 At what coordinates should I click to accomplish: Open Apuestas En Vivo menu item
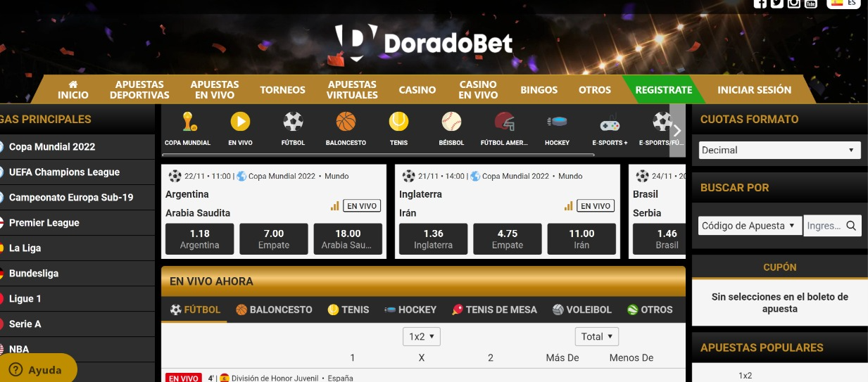click(x=215, y=89)
